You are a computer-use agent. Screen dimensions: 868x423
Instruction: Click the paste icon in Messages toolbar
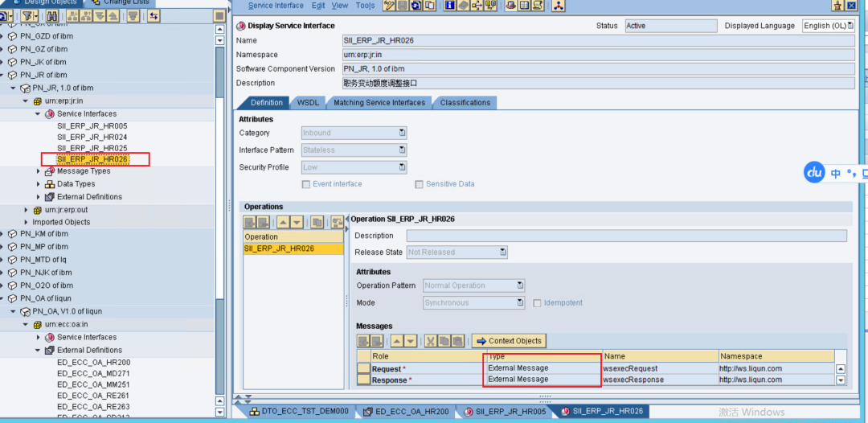coord(457,340)
